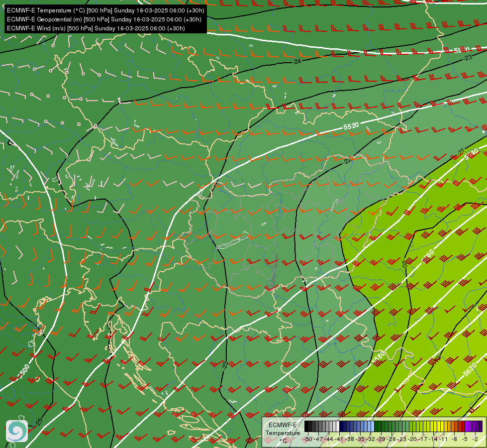Click the -26 legend tick label

click(x=391, y=439)
